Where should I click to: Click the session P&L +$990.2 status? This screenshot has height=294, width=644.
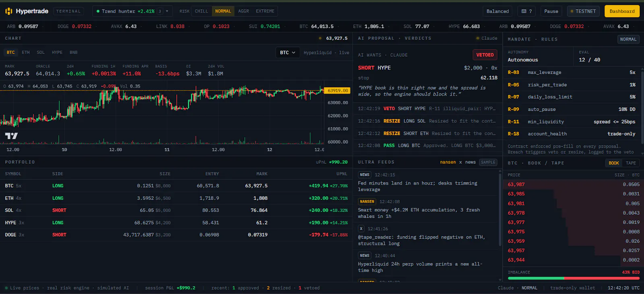170,288
